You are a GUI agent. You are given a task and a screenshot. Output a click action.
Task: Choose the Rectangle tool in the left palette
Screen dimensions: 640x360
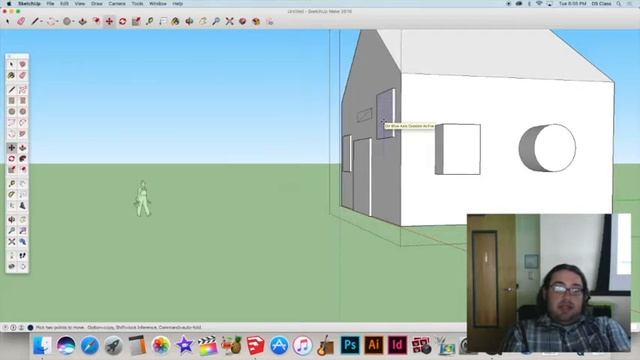click(x=11, y=100)
